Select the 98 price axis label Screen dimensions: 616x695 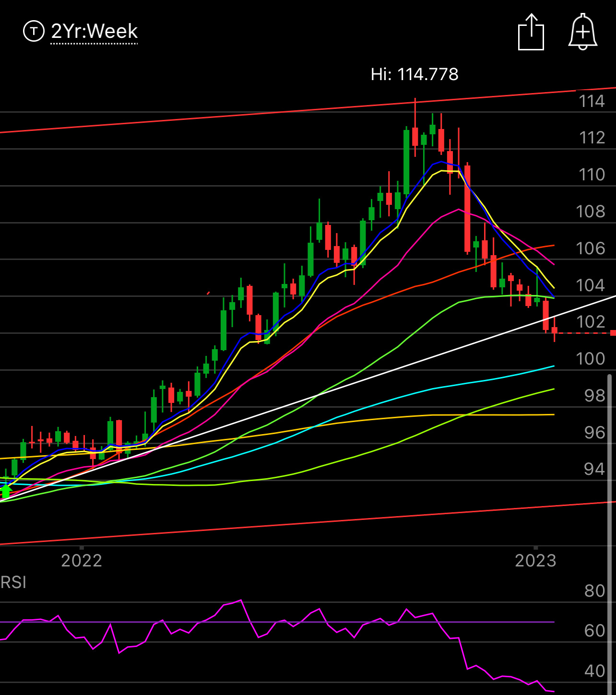coord(595,396)
